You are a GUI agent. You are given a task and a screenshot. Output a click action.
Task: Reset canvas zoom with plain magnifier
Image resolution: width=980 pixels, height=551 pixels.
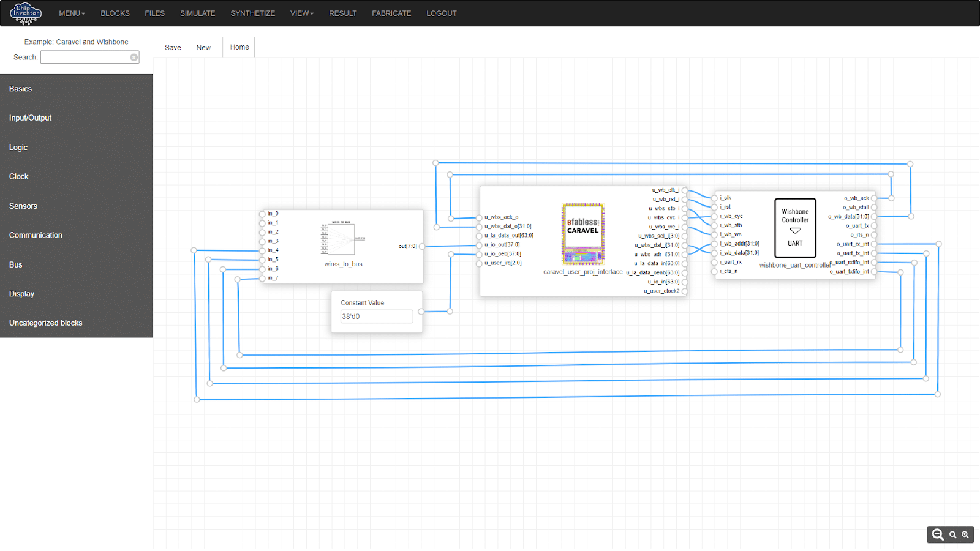tap(952, 534)
